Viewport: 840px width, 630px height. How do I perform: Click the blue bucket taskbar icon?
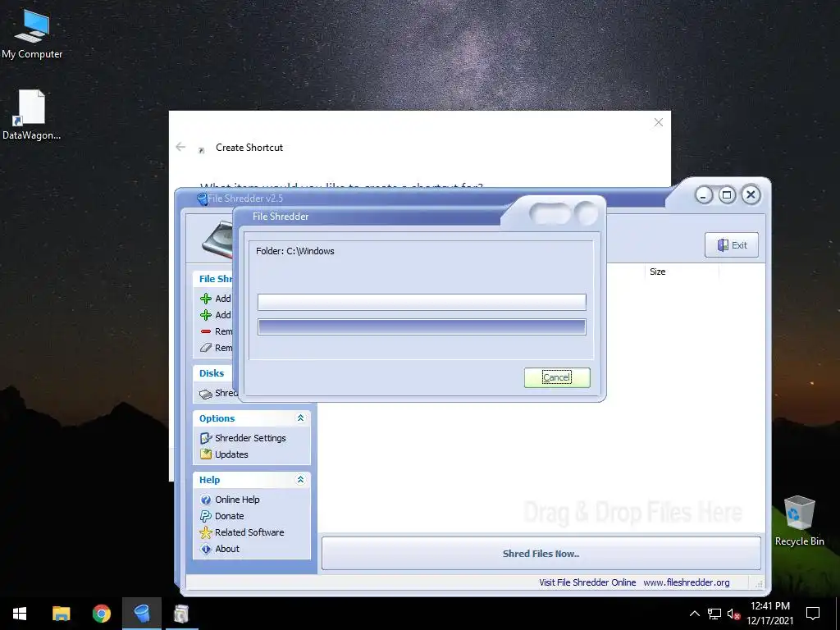tap(141, 614)
